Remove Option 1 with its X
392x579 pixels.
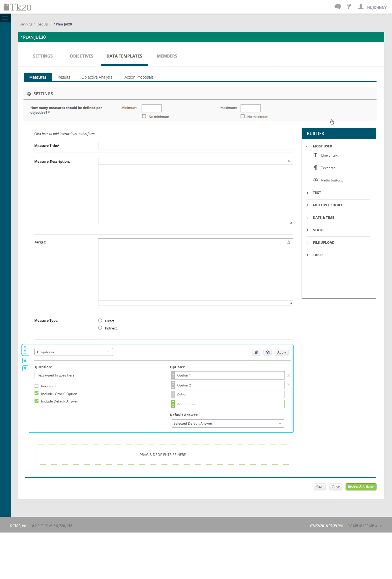[x=289, y=375]
